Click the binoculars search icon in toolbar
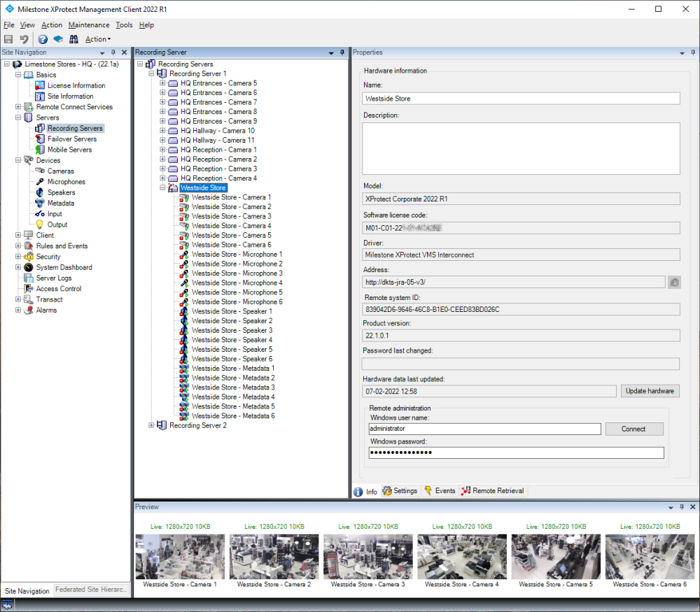 (x=73, y=39)
